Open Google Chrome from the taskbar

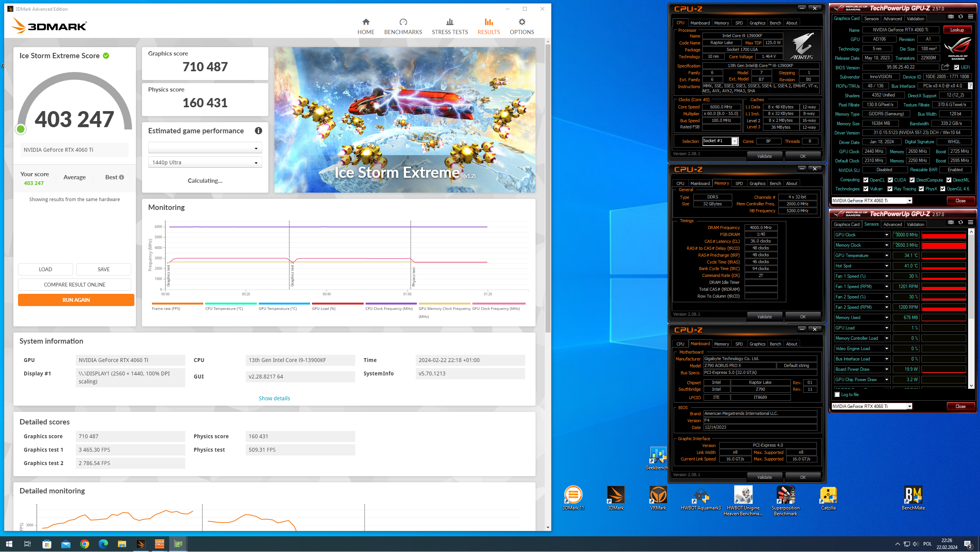tap(85, 544)
